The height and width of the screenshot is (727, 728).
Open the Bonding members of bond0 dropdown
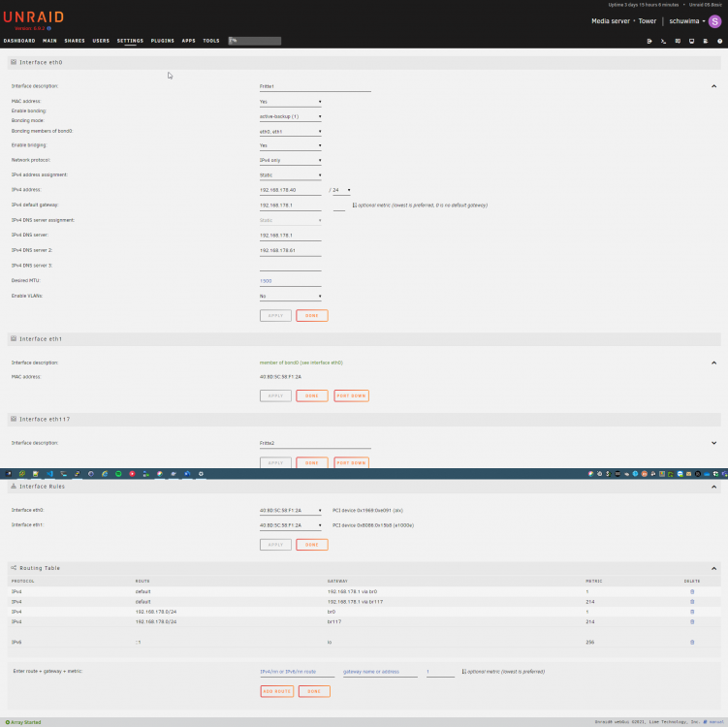[x=290, y=132]
